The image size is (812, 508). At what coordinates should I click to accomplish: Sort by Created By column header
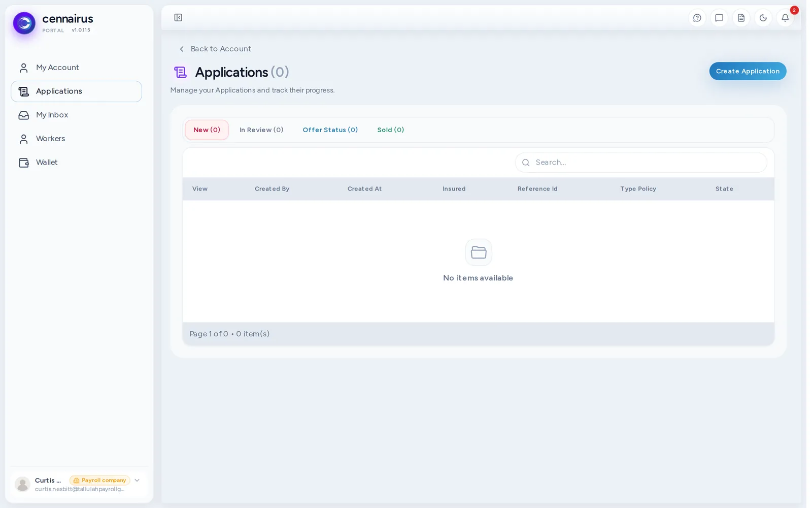pyautogui.click(x=272, y=189)
